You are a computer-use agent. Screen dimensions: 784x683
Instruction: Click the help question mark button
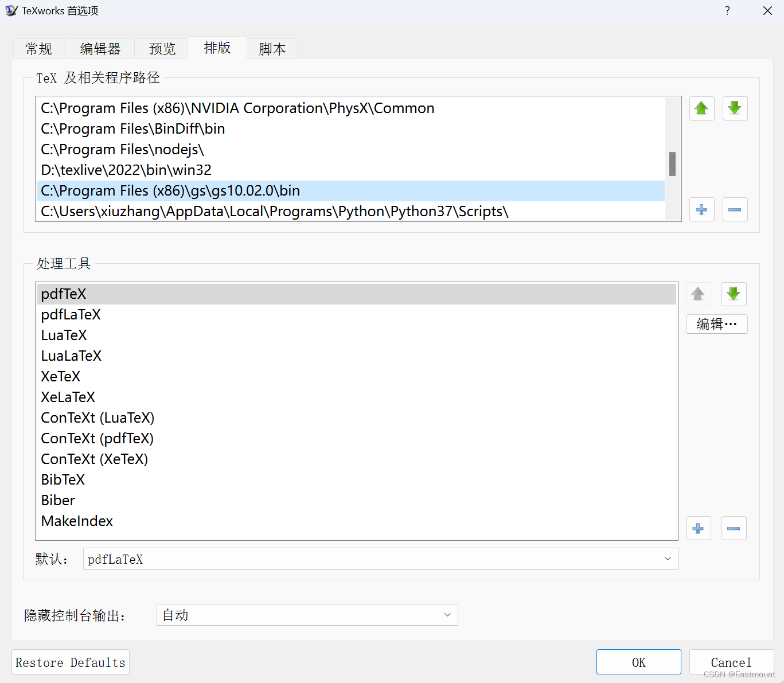click(727, 11)
